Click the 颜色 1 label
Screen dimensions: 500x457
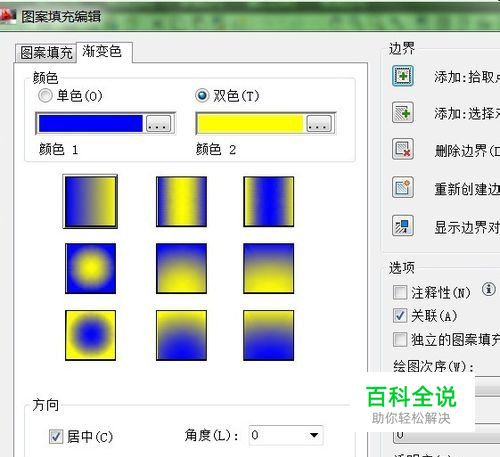[x=59, y=149]
